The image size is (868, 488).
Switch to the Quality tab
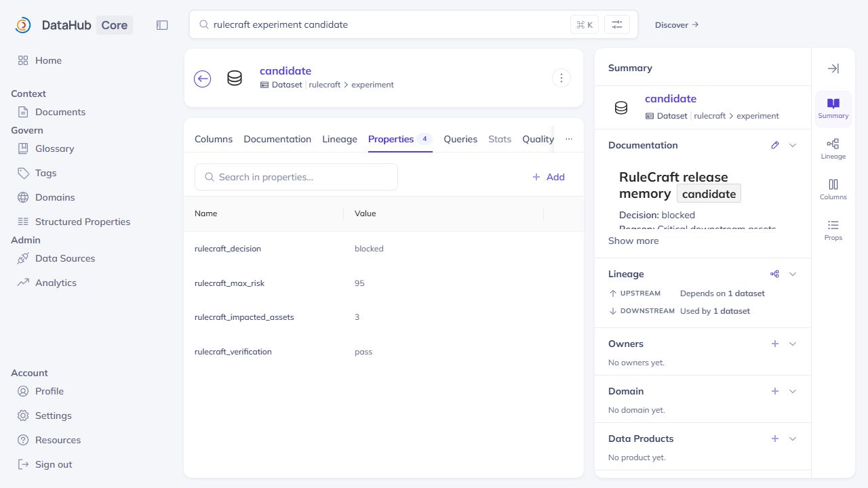[538, 139]
